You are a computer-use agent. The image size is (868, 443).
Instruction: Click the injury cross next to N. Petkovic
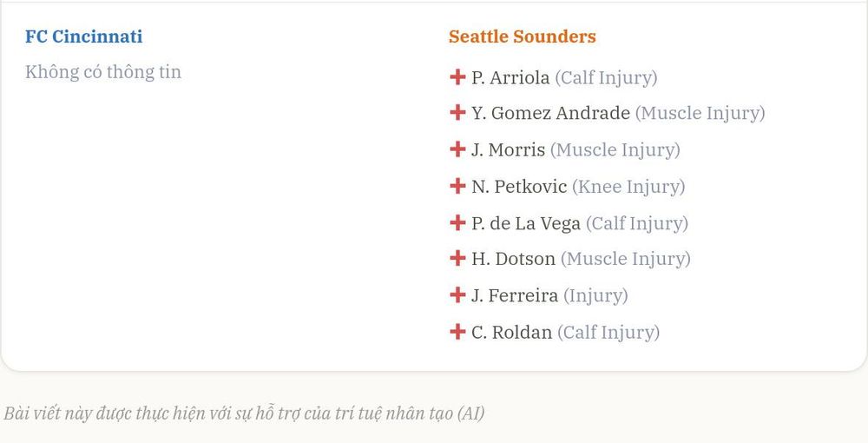(x=457, y=186)
